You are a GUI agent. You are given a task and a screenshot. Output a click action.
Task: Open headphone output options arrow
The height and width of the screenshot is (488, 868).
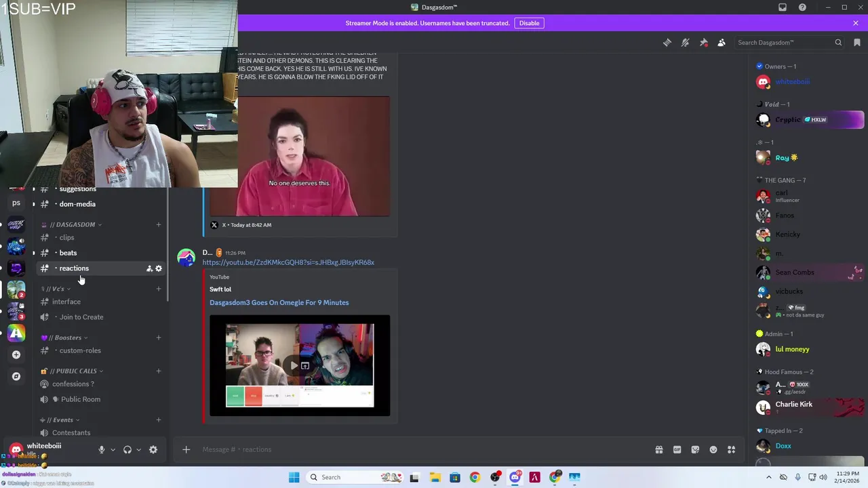pos(138,449)
